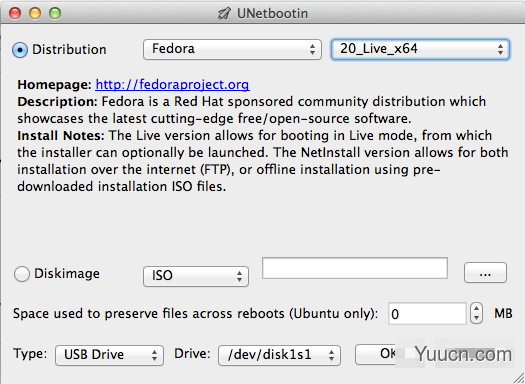Open the ISO image type dropdown
Screen dimensions: 525x384
point(196,276)
